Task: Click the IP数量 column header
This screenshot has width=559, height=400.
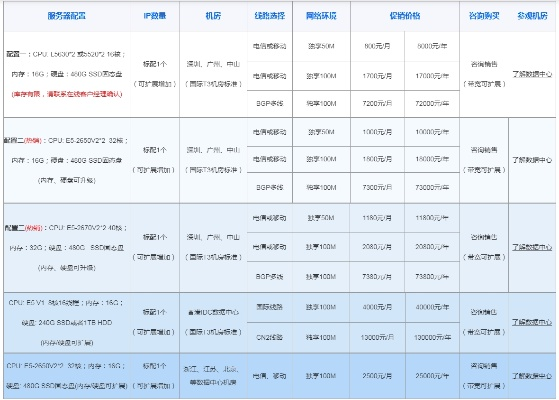Action: click(155, 16)
